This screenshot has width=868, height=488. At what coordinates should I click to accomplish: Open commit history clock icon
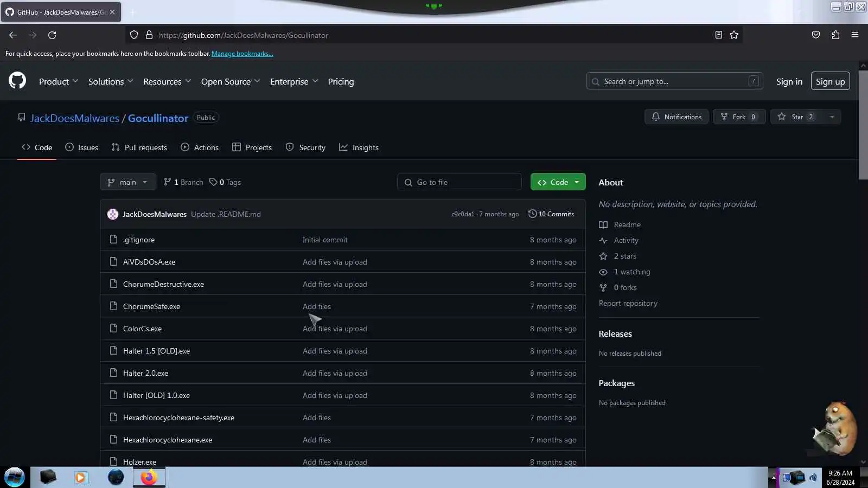click(533, 214)
